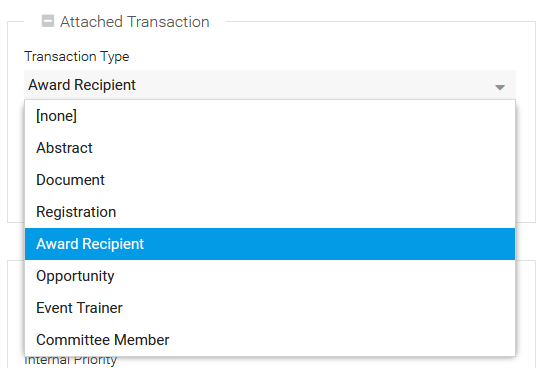This screenshot has height=368, width=546.
Task: Choose Committee Member transaction type
Action: click(x=270, y=340)
